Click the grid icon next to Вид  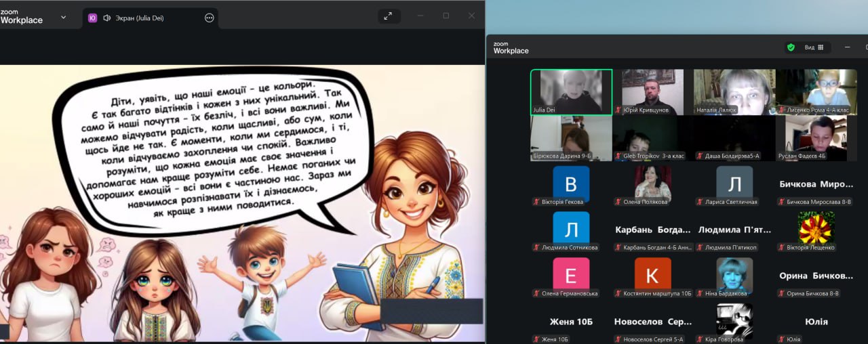821,47
